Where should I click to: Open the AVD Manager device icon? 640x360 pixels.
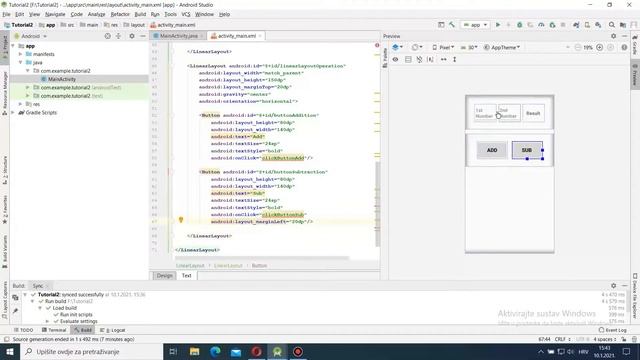[587, 25]
